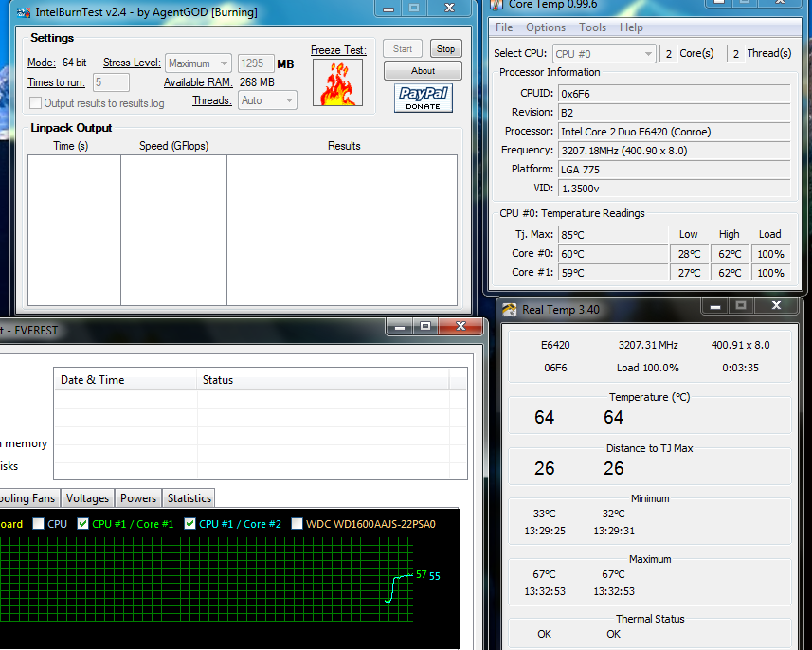Click the Time (s) column header

[x=71, y=146]
